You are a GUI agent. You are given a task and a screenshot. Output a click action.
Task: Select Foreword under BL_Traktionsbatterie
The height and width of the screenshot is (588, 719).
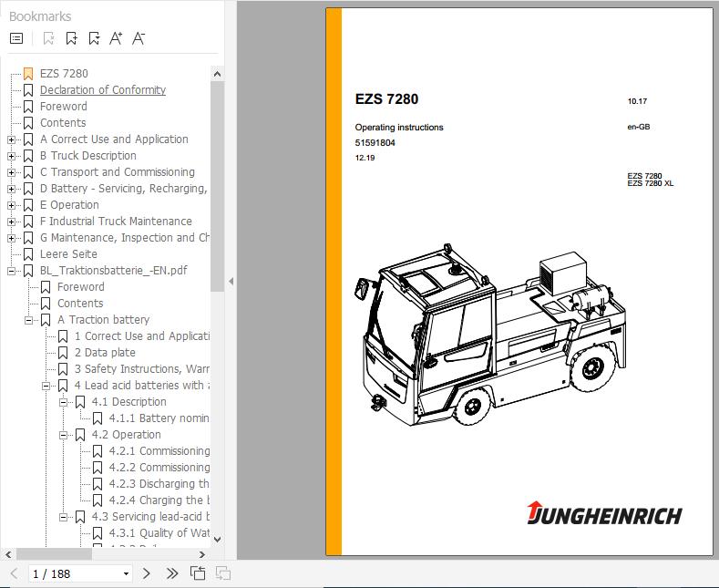[x=81, y=287]
